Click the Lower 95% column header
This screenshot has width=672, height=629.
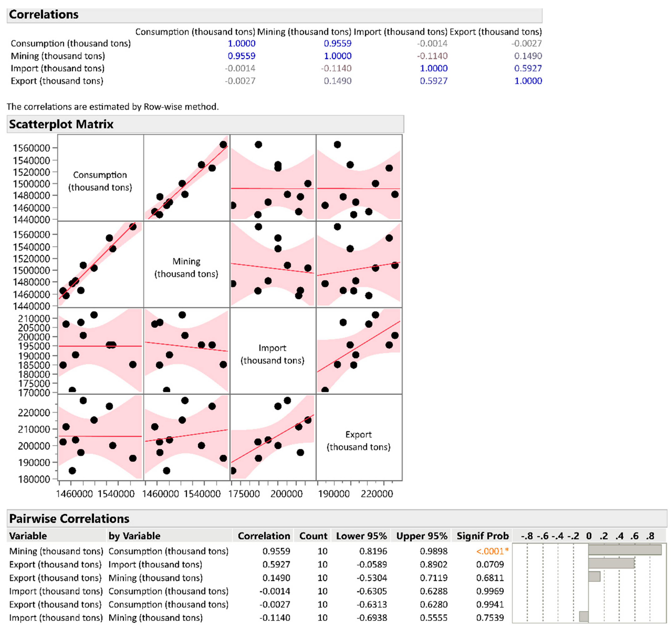(361, 536)
